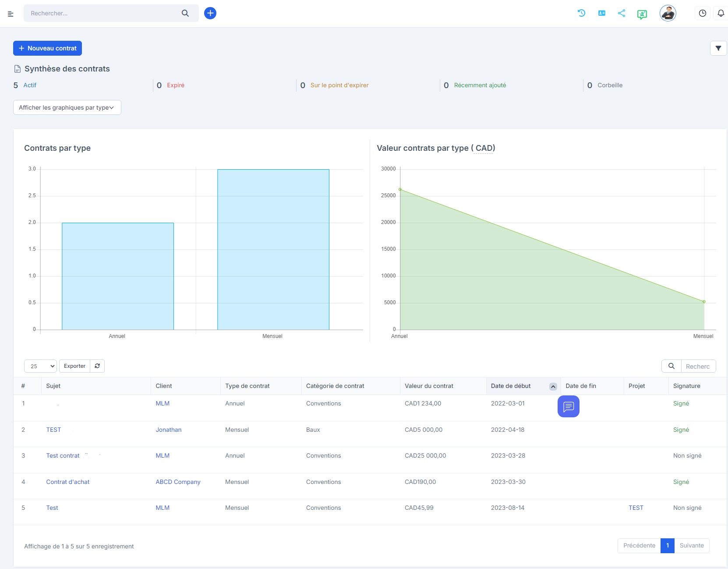Open the filter funnel button

(x=718, y=48)
